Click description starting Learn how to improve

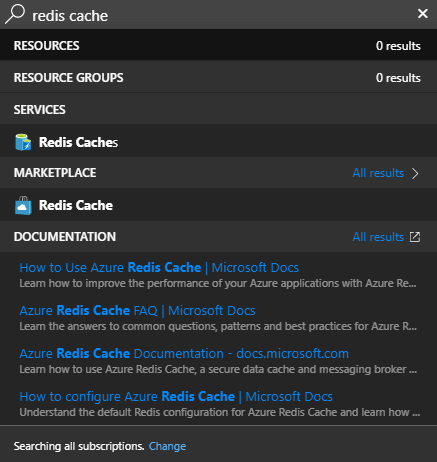(x=218, y=283)
